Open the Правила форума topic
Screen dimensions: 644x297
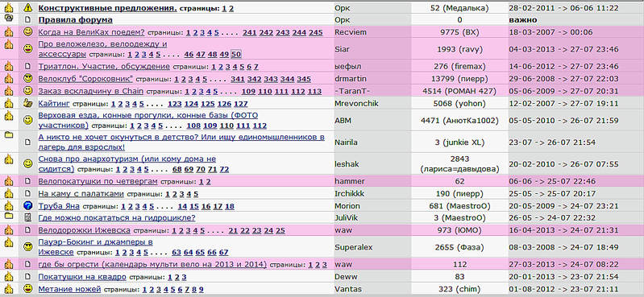pos(75,19)
